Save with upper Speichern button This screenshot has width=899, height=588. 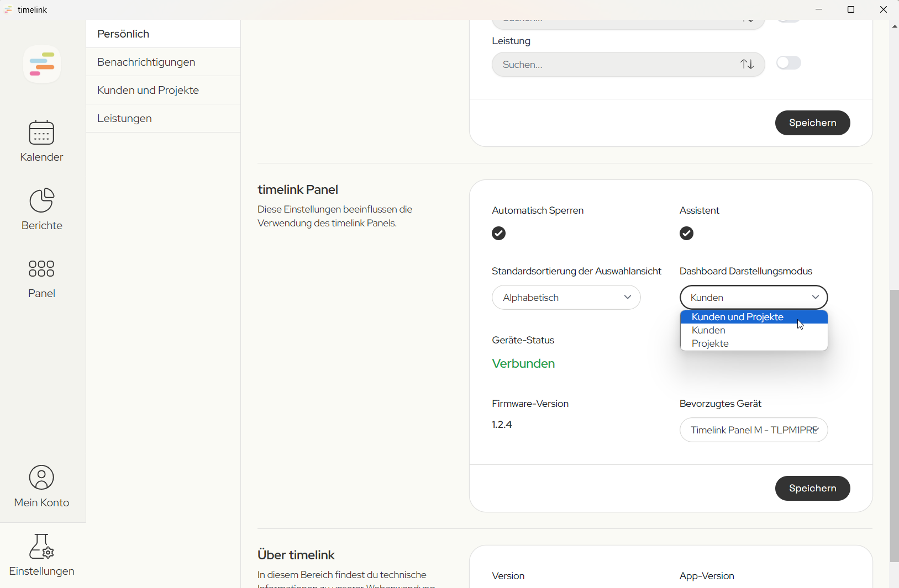[812, 123]
